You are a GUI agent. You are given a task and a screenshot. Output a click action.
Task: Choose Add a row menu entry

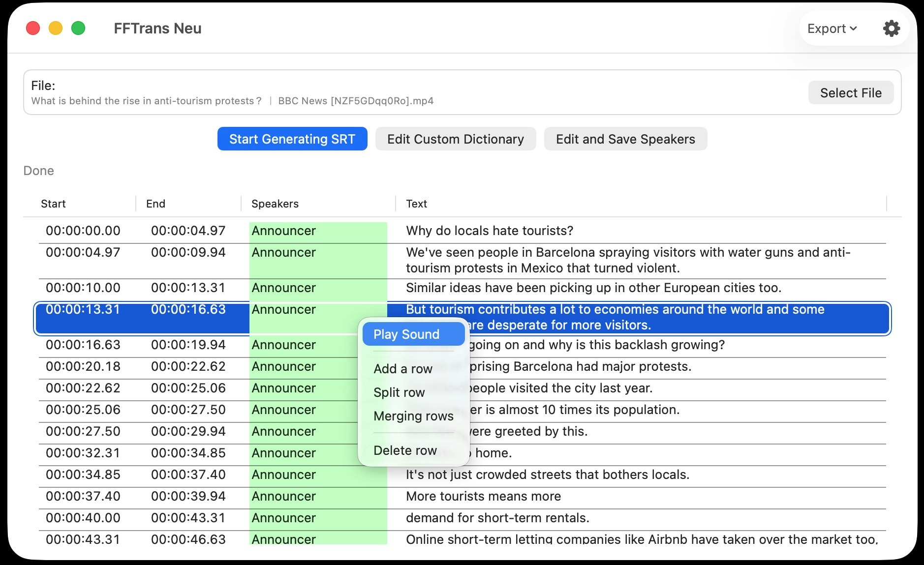coord(403,369)
